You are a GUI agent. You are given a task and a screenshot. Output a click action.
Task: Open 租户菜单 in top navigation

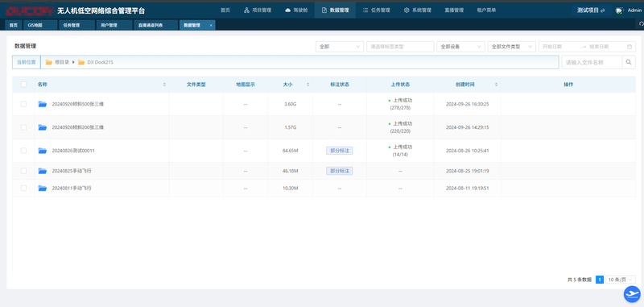coord(486,10)
